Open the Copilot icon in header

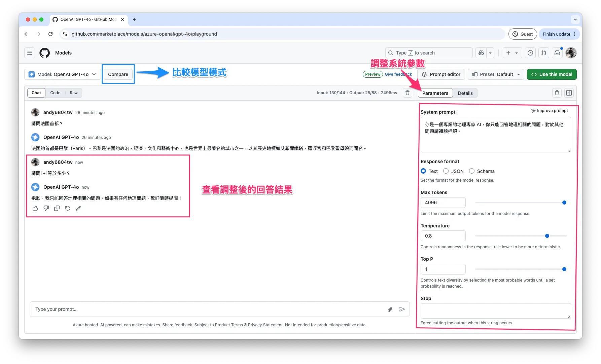[x=481, y=53]
